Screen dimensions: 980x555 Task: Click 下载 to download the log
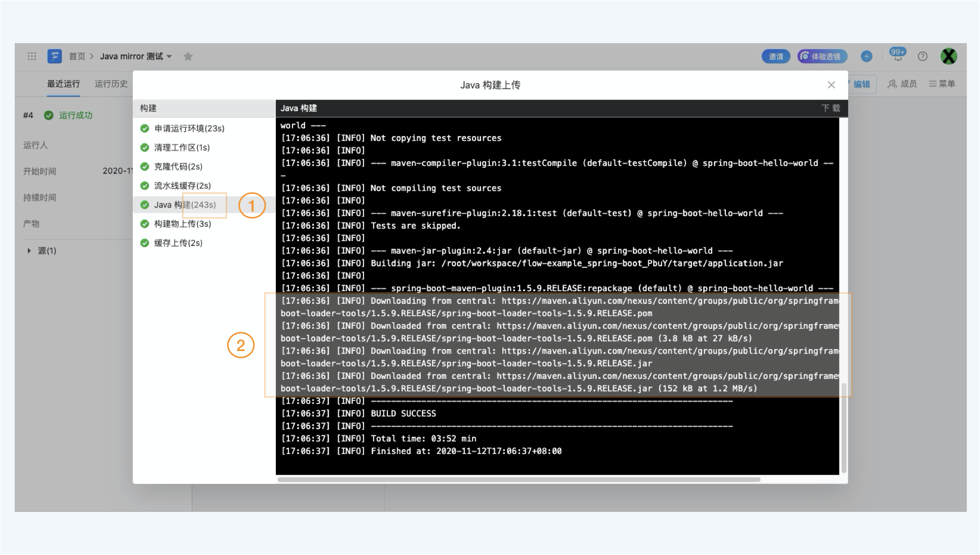click(830, 108)
